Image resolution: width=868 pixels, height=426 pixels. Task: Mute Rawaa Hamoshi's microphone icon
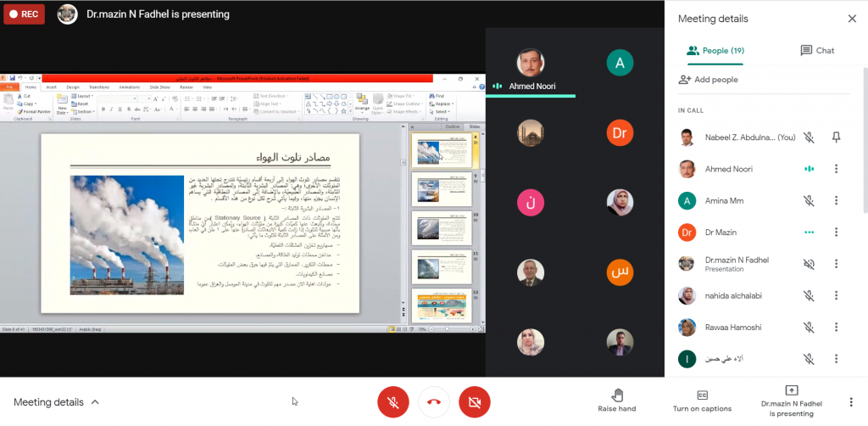coord(810,328)
